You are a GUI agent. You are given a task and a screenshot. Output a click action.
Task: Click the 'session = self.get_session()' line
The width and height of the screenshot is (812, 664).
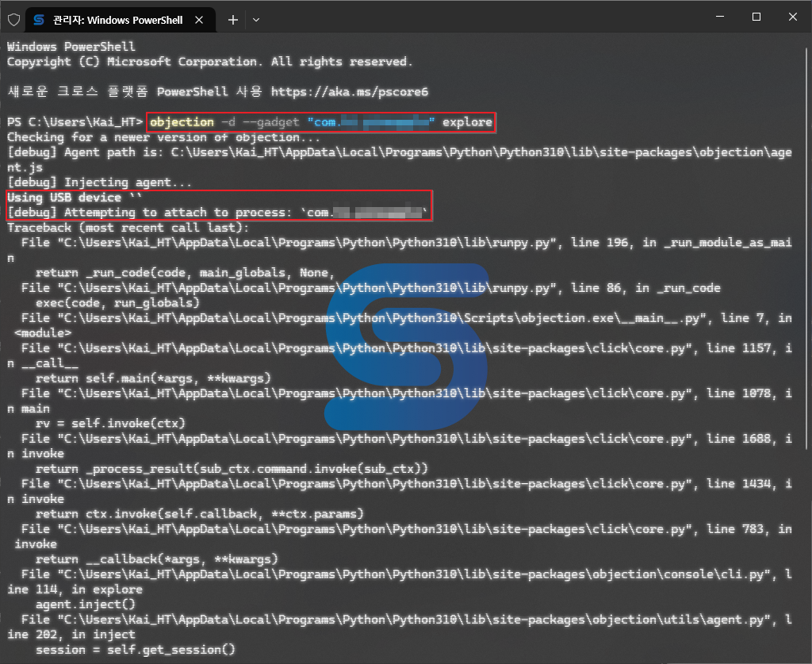135,650
